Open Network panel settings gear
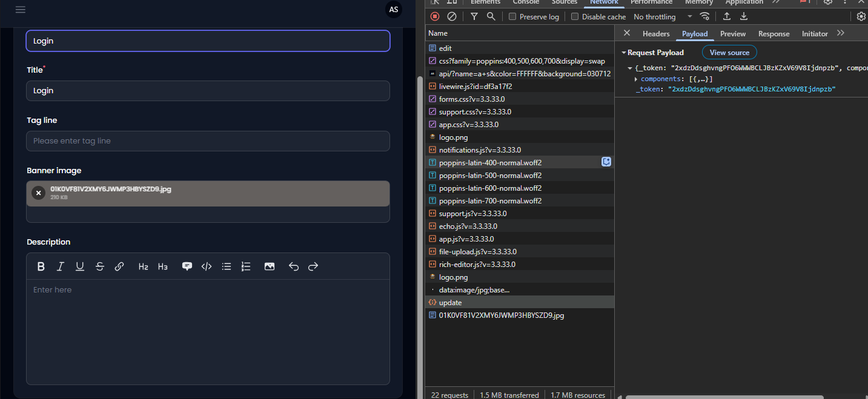 coord(861,16)
